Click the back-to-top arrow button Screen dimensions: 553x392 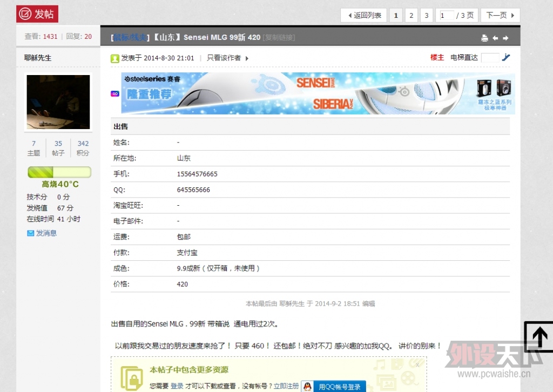tap(539, 337)
